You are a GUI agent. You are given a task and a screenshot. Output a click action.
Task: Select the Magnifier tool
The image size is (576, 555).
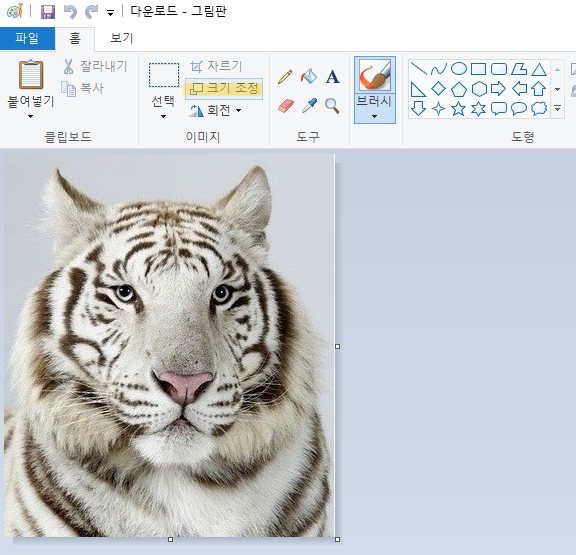332,106
